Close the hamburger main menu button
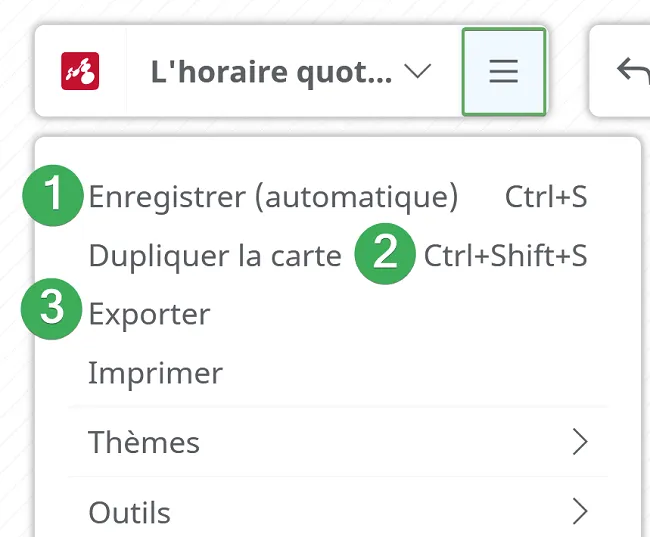650x537 pixels. 504,71
